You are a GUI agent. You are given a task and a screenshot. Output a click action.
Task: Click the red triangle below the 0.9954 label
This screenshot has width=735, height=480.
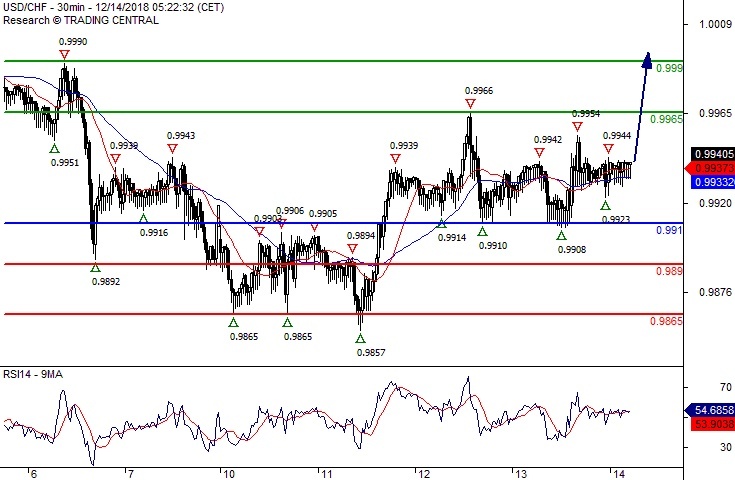tap(578, 127)
